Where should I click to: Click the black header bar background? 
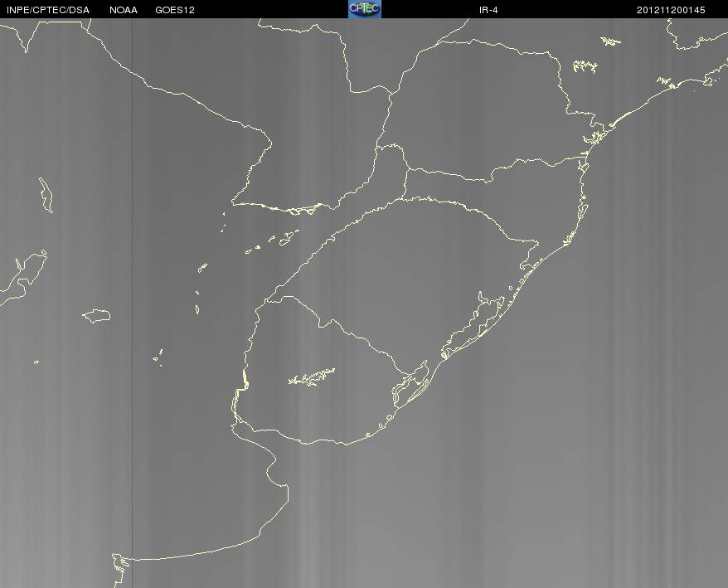coord(279,9)
